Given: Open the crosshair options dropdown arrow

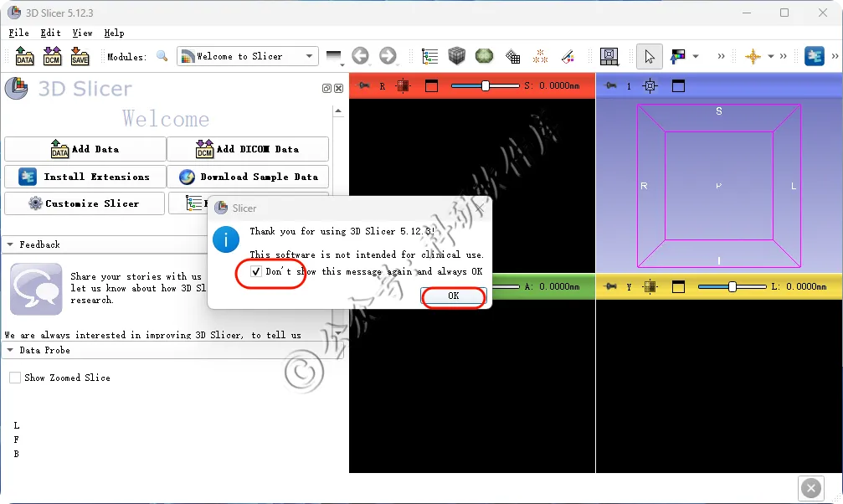Looking at the screenshot, I should point(770,56).
